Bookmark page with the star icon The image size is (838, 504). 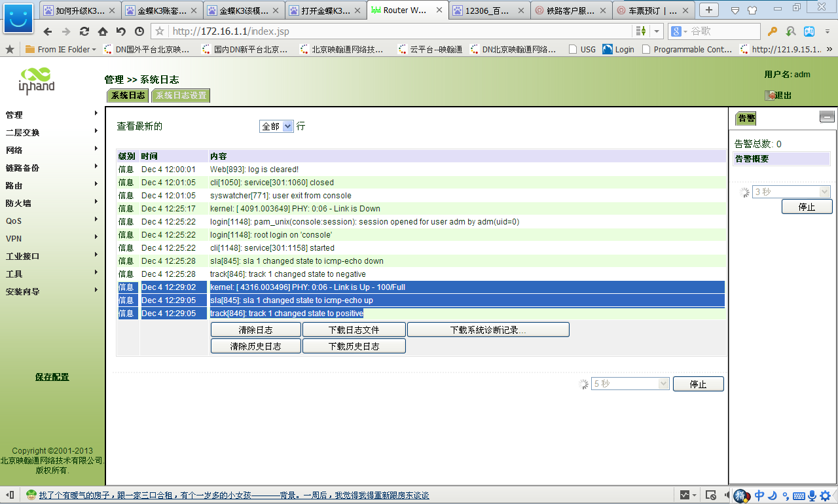(x=160, y=31)
